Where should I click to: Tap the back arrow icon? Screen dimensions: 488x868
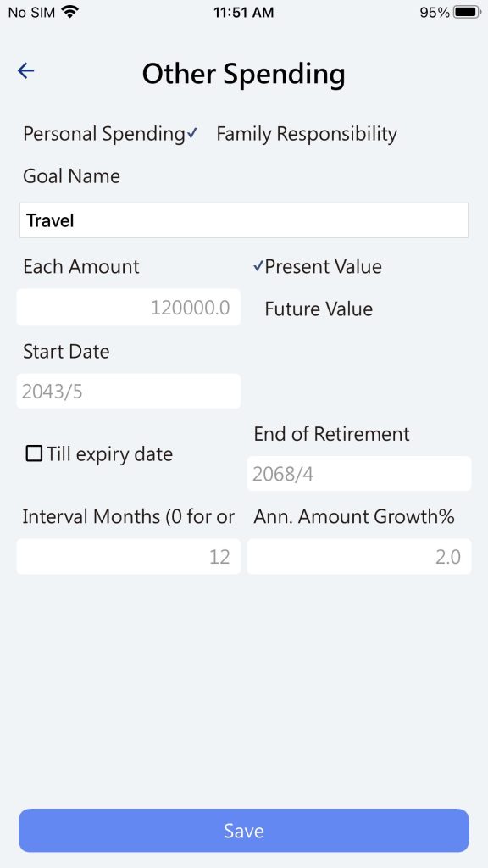(x=26, y=71)
